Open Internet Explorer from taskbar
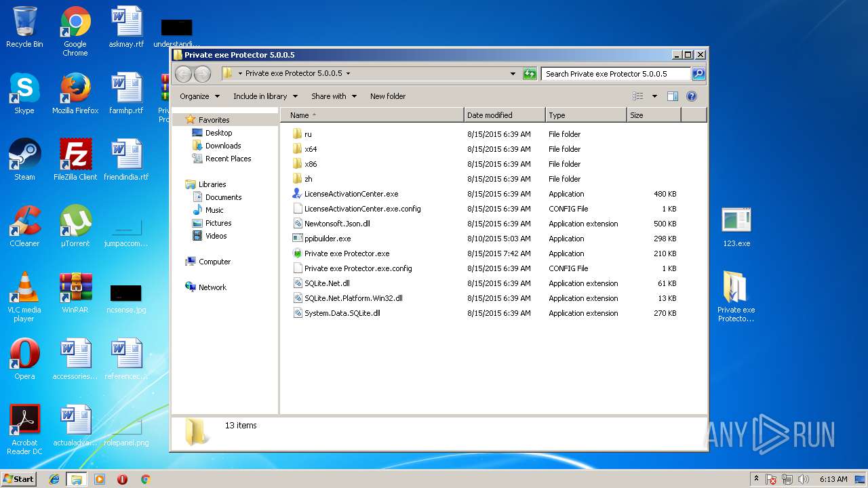 point(54,479)
